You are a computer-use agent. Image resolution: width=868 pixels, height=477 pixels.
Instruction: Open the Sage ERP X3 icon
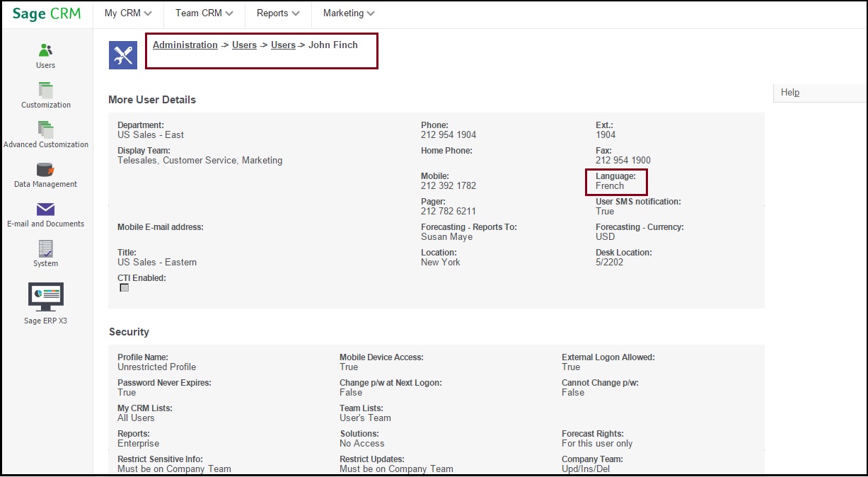(x=45, y=297)
